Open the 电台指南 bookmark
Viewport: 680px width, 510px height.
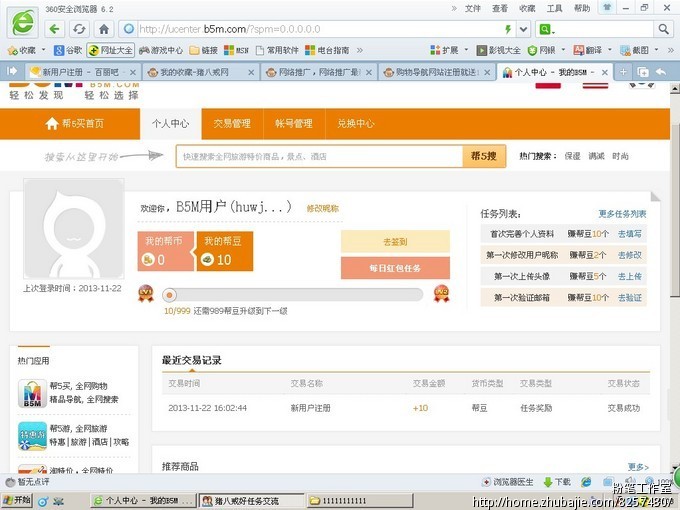click(x=327, y=50)
